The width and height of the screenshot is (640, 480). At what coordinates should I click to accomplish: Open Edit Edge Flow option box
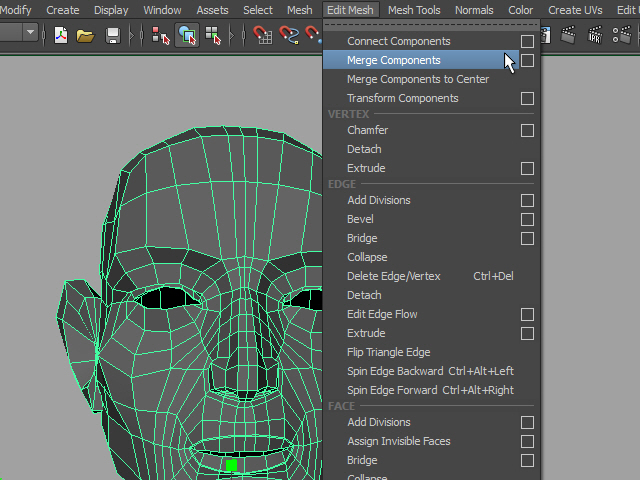527,314
